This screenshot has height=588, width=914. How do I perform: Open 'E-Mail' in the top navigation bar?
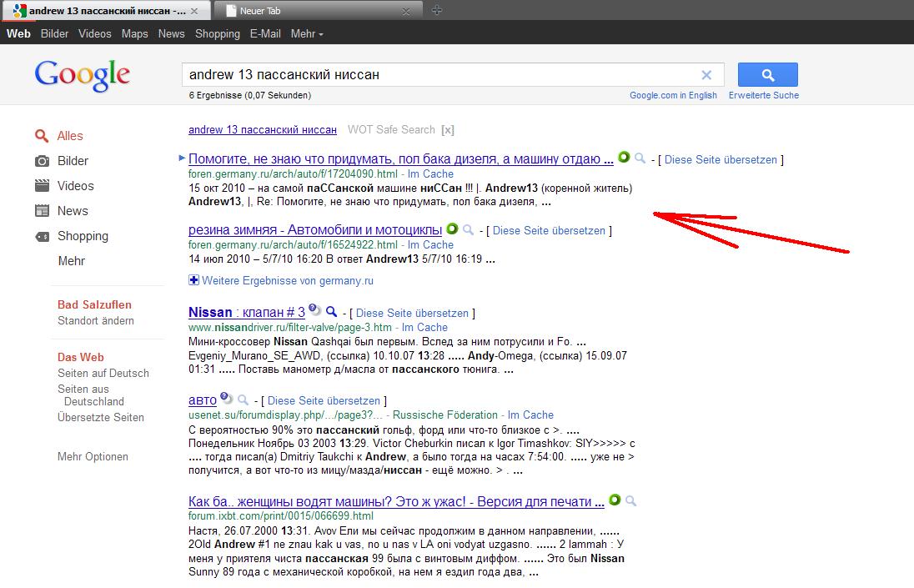265,34
